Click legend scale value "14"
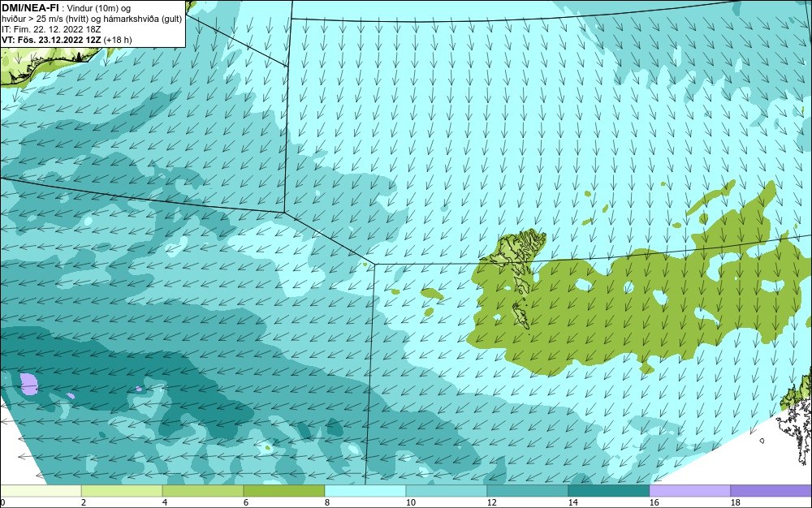Screen dimensions: 812x508 (572, 502)
